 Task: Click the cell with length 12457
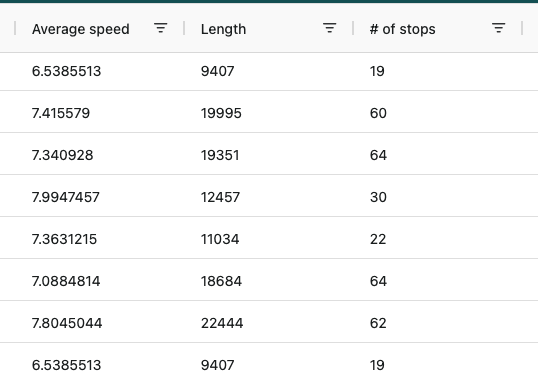click(x=269, y=197)
